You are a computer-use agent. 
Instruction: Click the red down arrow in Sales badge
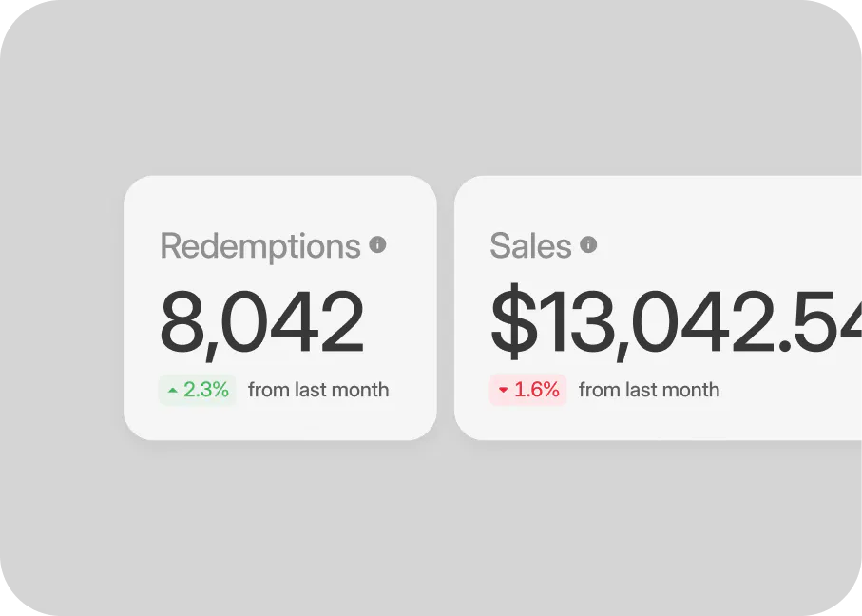(503, 390)
